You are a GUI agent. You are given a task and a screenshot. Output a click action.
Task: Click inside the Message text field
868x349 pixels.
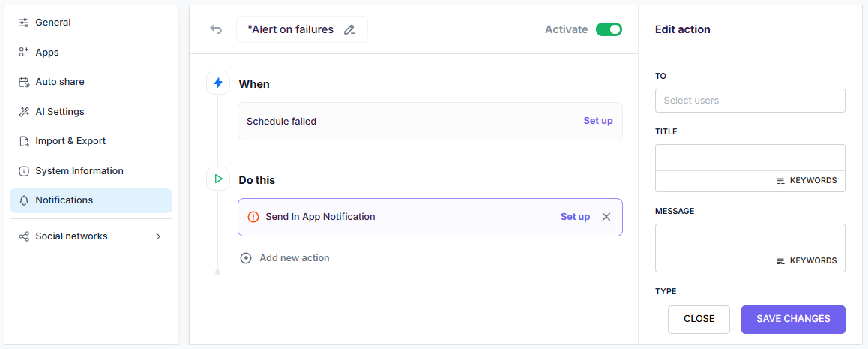click(750, 237)
